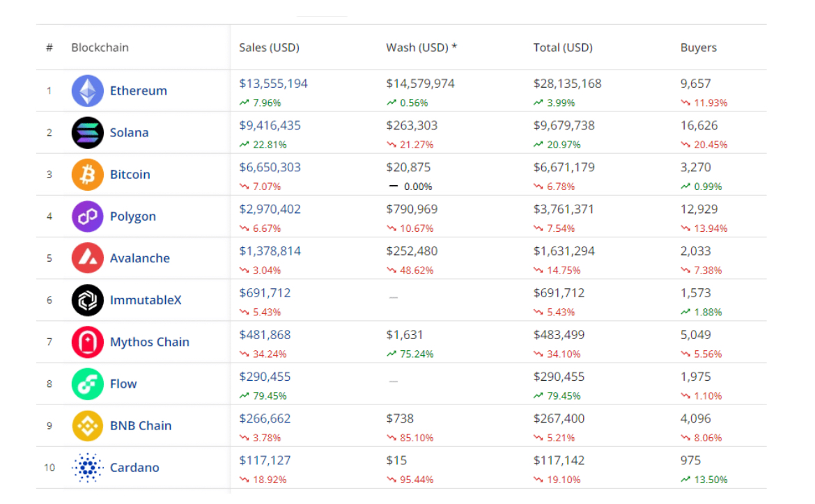The width and height of the screenshot is (815, 504).
Task: Select Ethereum buyers count 9,657
Action: click(x=695, y=84)
